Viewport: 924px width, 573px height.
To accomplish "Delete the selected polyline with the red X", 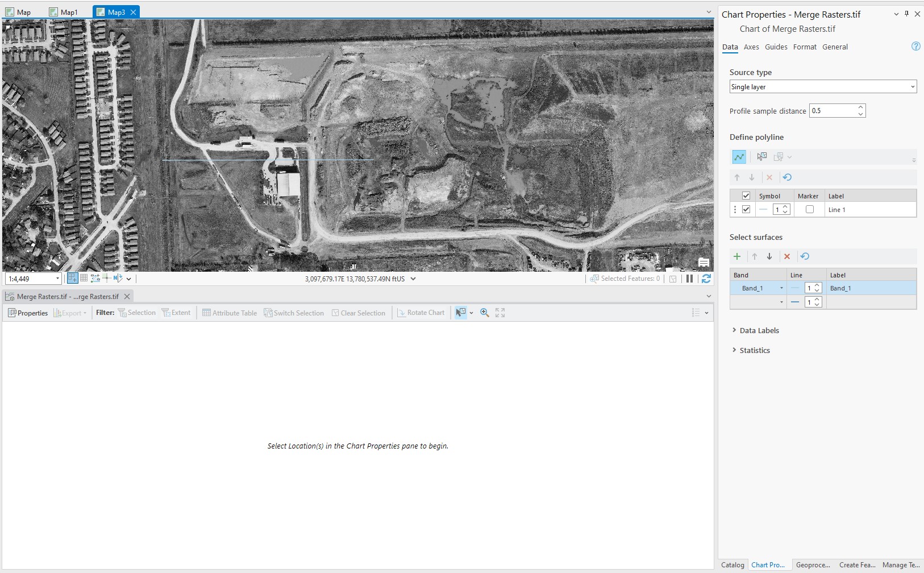I will pyautogui.click(x=769, y=177).
